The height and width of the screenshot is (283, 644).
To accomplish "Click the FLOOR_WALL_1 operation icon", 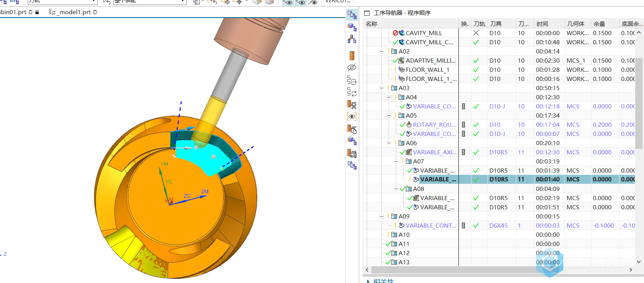I will click(402, 70).
